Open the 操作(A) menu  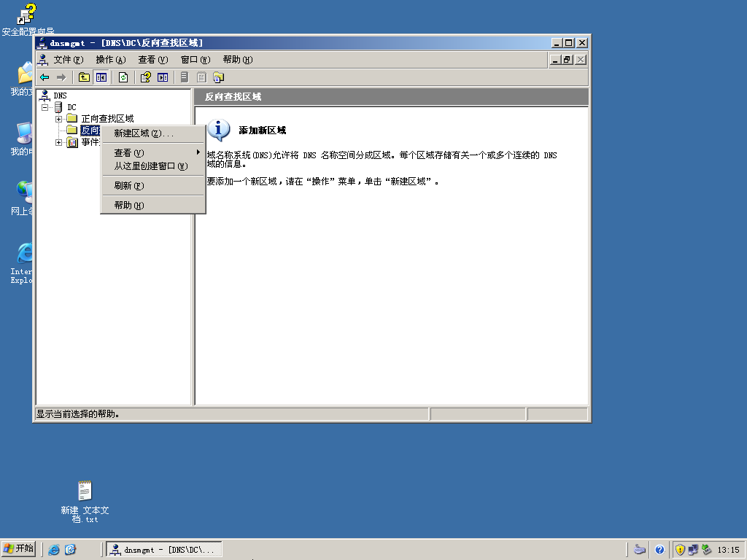[111, 60]
